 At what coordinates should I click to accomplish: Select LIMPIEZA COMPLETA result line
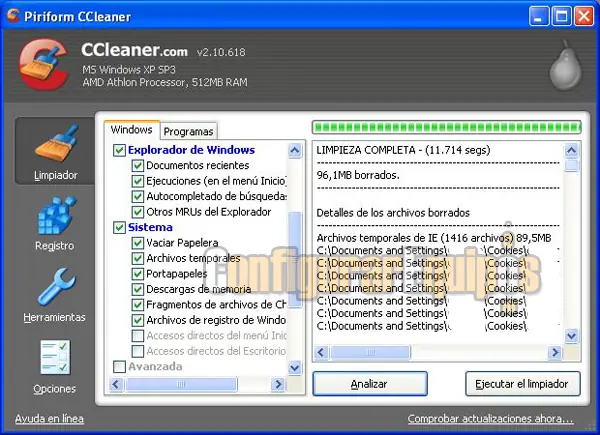point(403,150)
